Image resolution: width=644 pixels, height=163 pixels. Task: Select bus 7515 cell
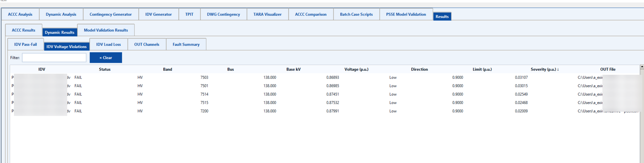[x=204, y=102]
